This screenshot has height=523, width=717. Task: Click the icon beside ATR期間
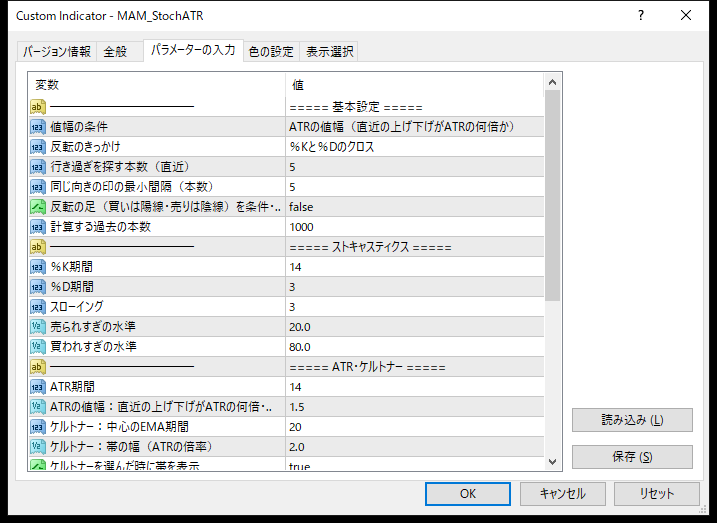click(38, 387)
